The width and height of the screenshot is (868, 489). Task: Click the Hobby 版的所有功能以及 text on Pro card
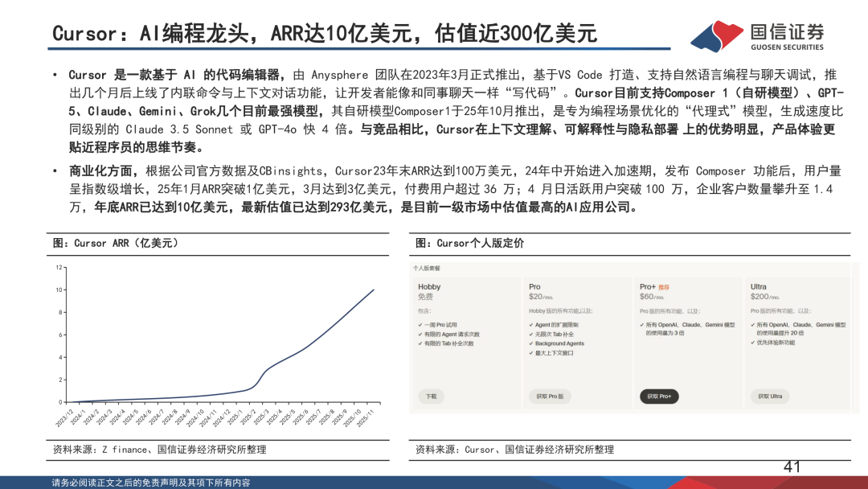click(560, 310)
